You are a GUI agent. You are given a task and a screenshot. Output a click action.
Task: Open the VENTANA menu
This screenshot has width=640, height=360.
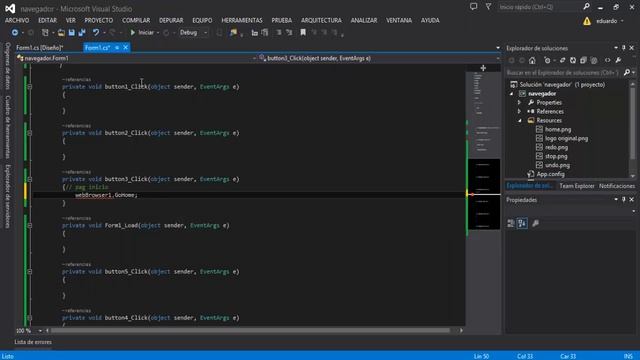(x=399, y=20)
